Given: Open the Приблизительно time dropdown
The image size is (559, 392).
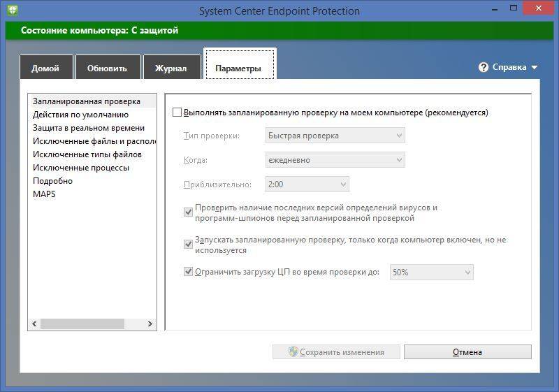Looking at the screenshot, I should coord(307,184).
